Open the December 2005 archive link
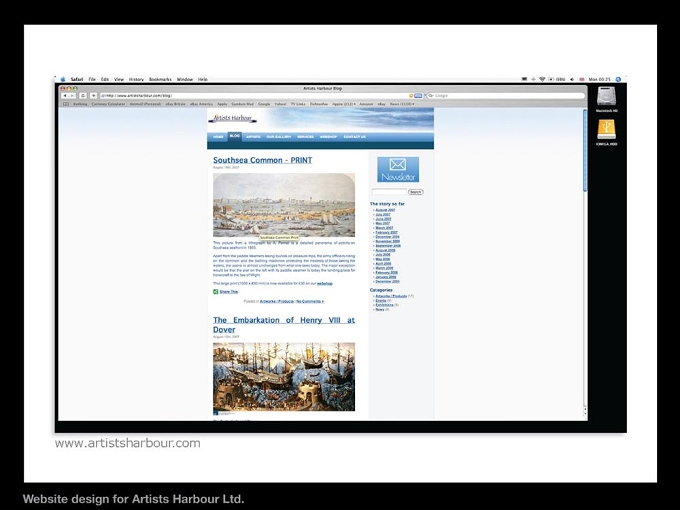The image size is (680, 510). click(x=387, y=281)
